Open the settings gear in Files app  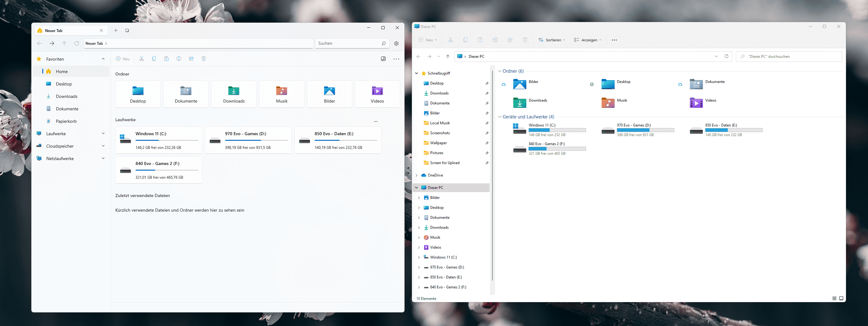(x=396, y=44)
